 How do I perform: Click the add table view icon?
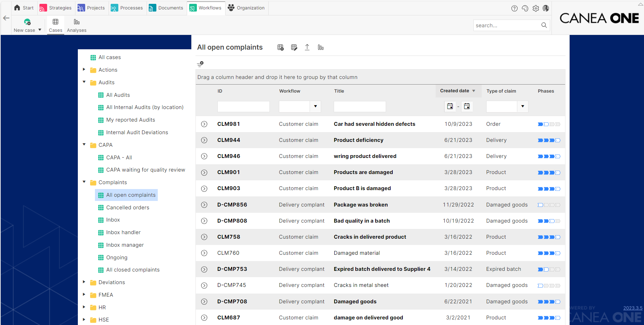[x=280, y=48]
